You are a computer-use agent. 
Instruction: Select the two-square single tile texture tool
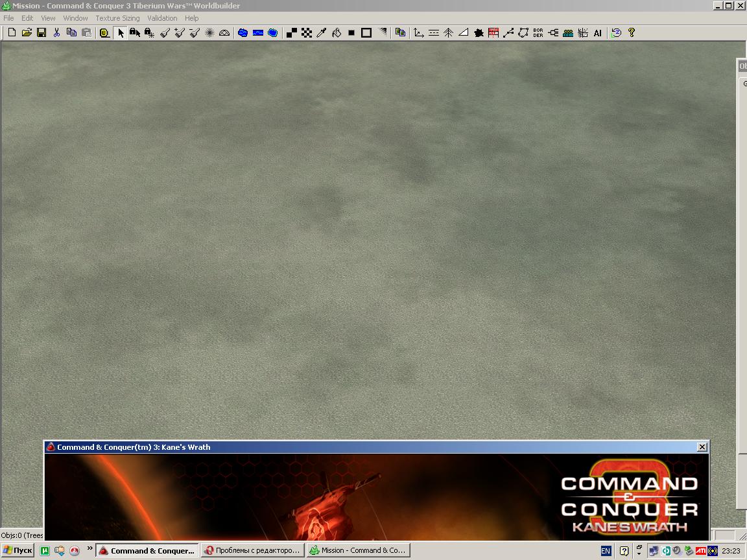tap(292, 32)
